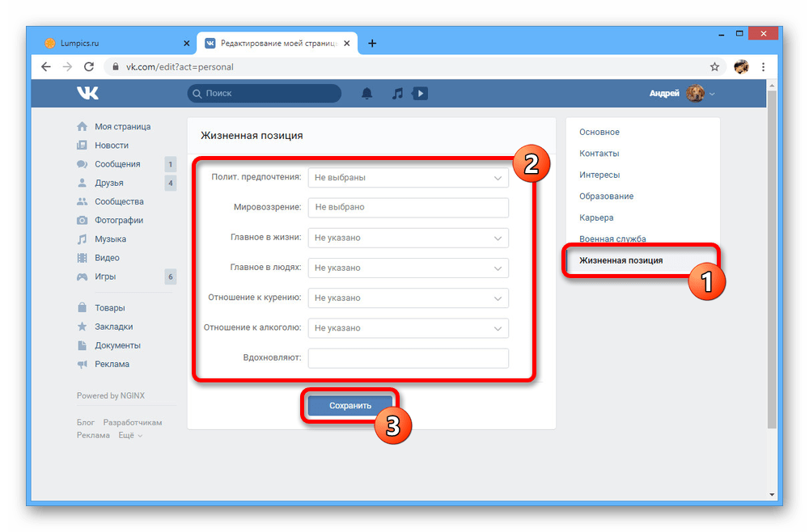Viewport: 809px width, 532px height.
Task: Click the music note icon in header
Action: click(396, 94)
